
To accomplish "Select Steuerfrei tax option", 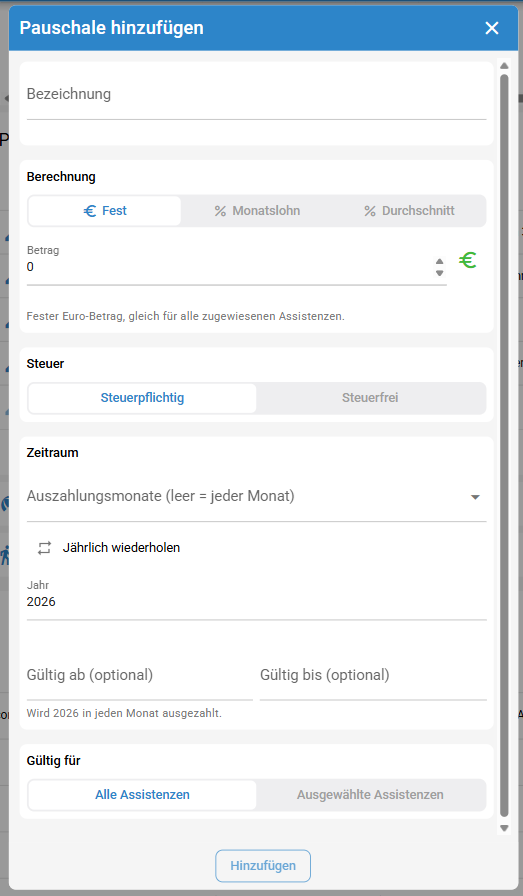I will (x=370, y=398).
